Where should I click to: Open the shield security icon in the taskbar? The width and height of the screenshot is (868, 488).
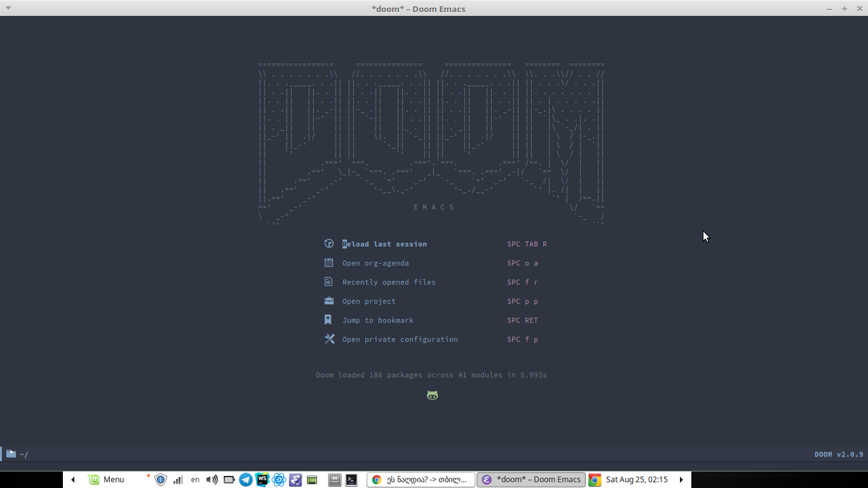point(161,480)
